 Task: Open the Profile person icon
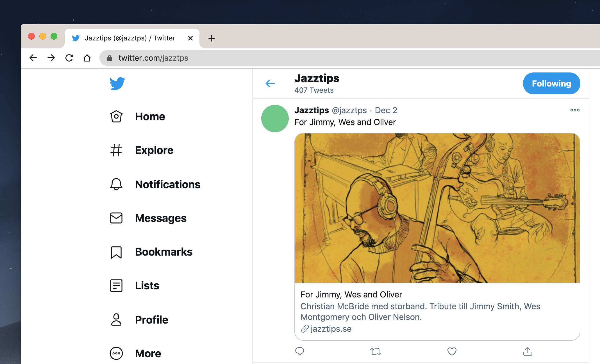(x=116, y=320)
